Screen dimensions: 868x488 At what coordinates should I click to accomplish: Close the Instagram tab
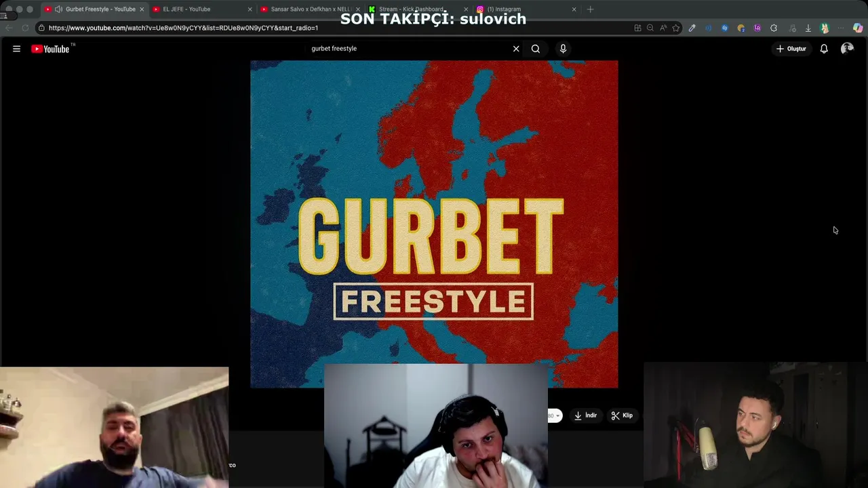pos(574,9)
